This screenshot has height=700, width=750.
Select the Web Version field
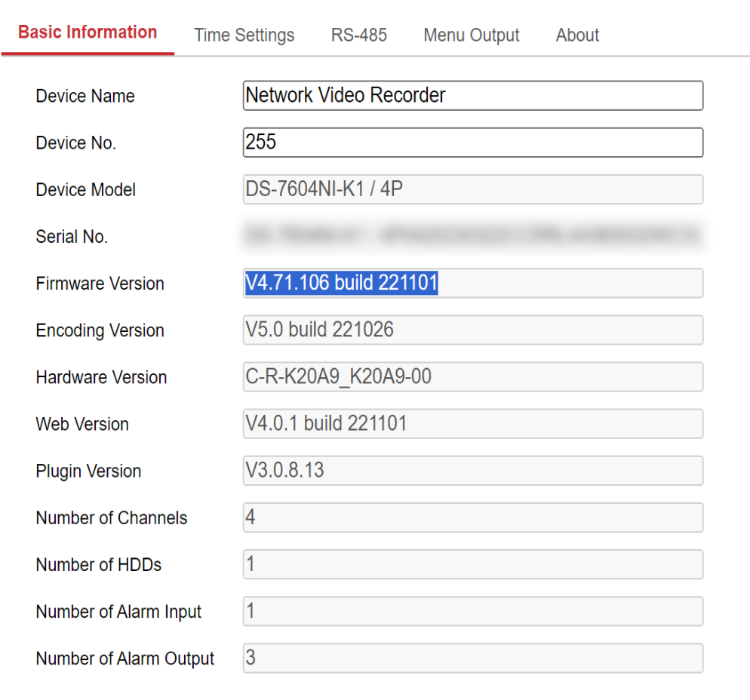tap(472, 423)
